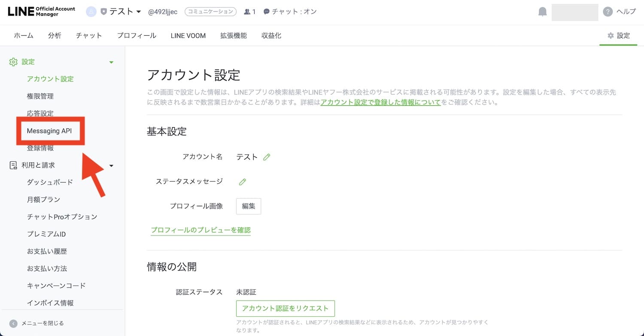This screenshot has width=644, height=336.
Task: Open 応答設定 in the sidebar
Action: click(40, 113)
